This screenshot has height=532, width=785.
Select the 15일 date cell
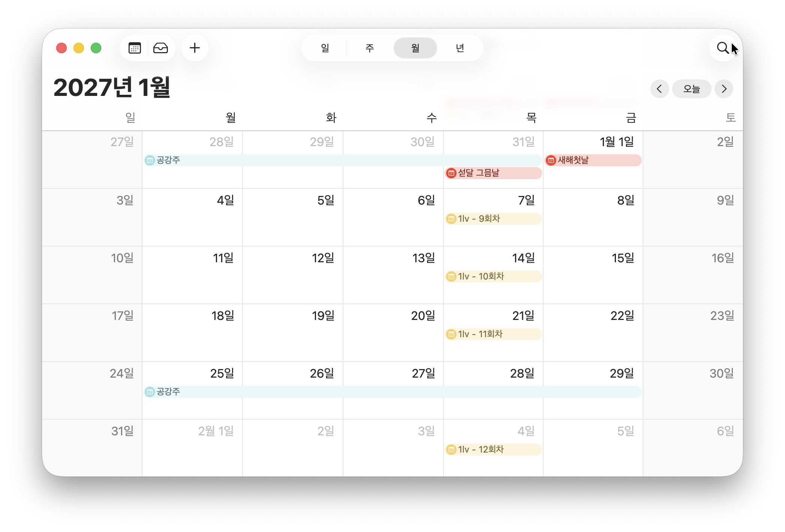[x=593, y=275]
